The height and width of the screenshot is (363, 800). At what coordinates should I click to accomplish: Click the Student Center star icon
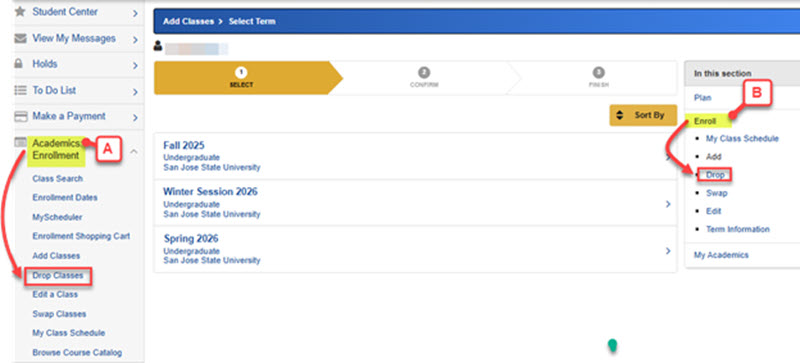point(20,11)
